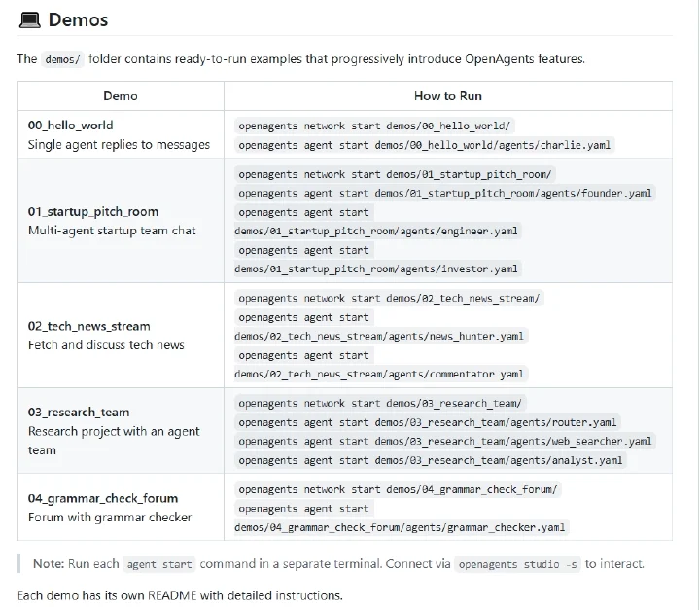Click 03_research_team demo name

[x=79, y=413]
